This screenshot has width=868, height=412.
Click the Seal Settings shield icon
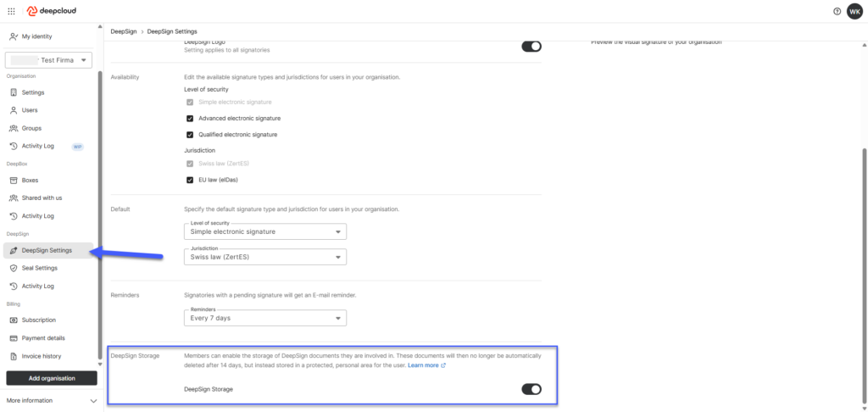[14, 268]
